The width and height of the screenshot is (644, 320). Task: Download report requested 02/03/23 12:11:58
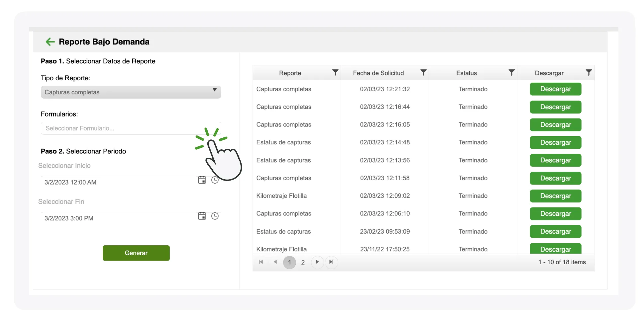(x=556, y=178)
